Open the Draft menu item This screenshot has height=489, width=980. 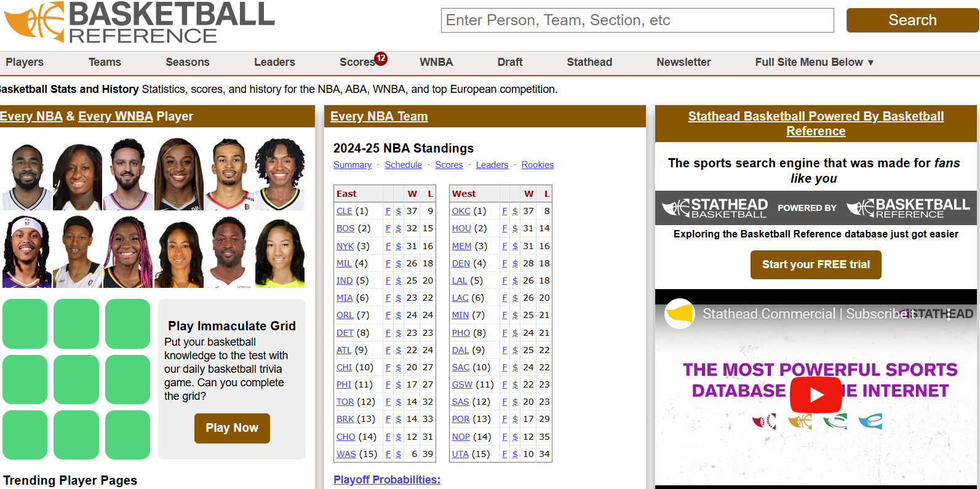pos(510,62)
